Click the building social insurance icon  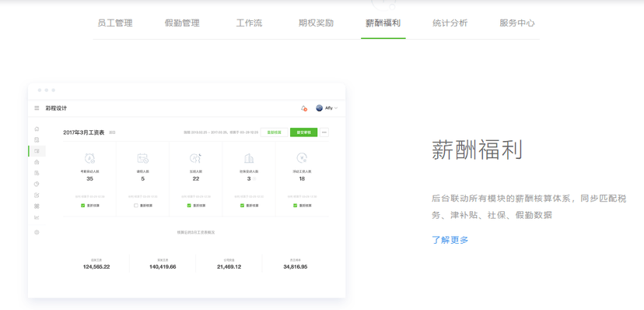pyautogui.click(x=249, y=158)
